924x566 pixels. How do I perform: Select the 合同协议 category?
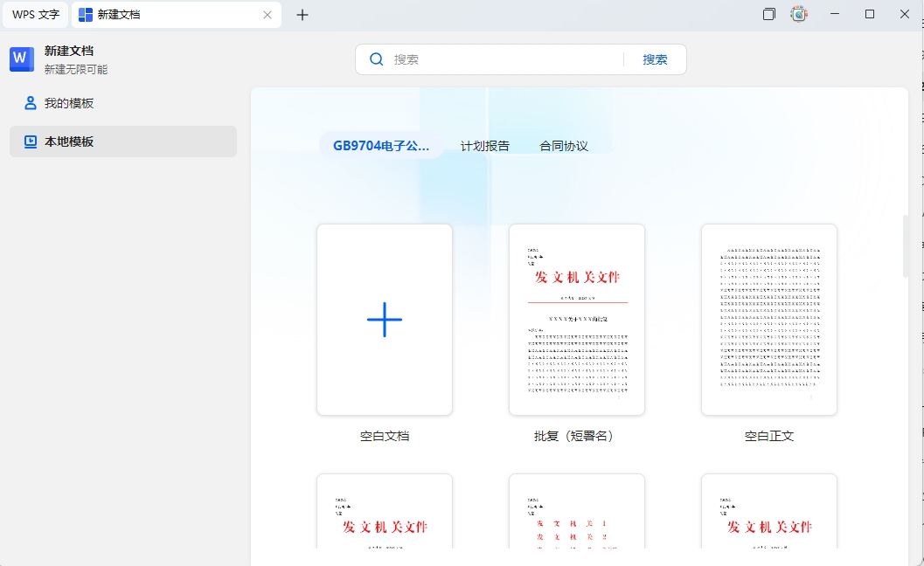tap(563, 145)
